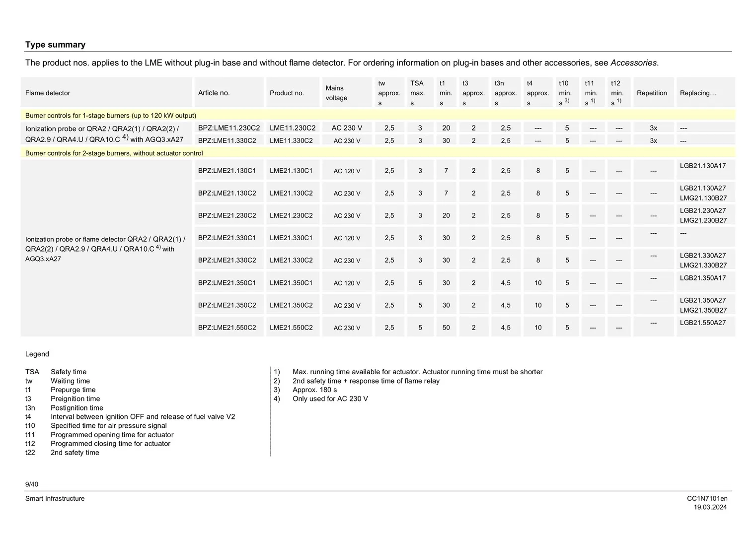Click the "Legend" heading
756x534 pixels.
tap(37, 354)
